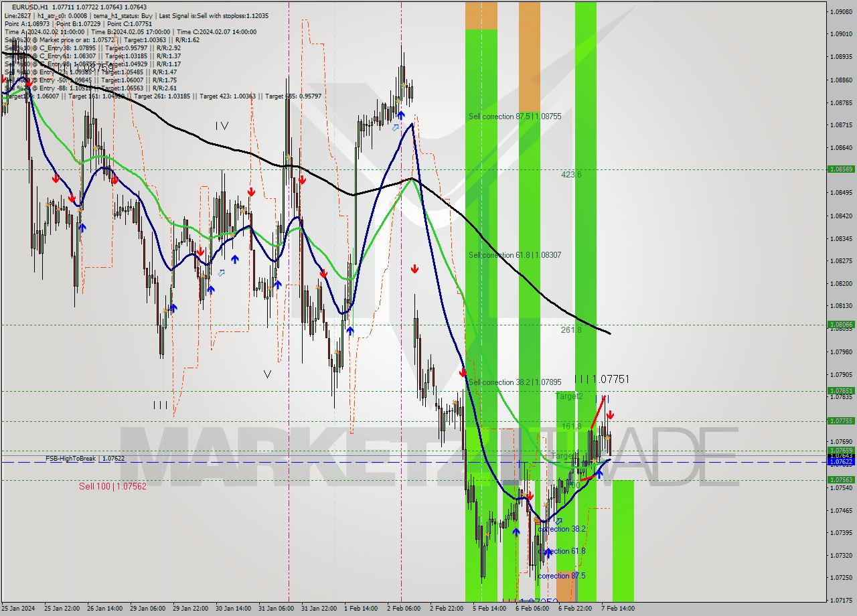Click the 1.07465 price axis value
Image resolution: width=857 pixels, height=616 pixels.
pos(841,511)
